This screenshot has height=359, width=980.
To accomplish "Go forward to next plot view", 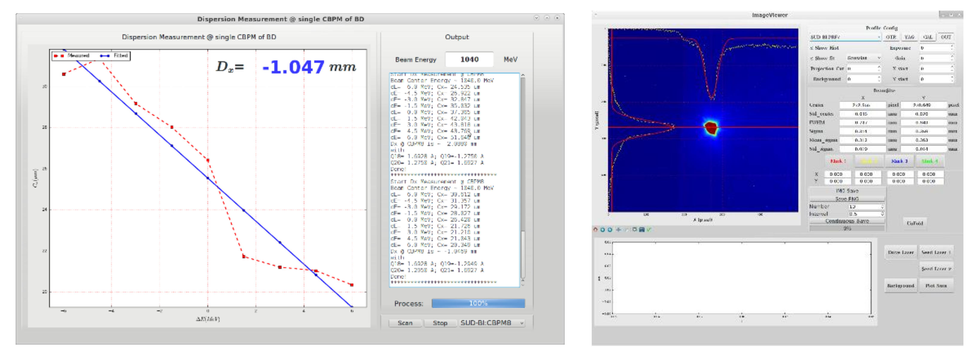I will click(610, 230).
